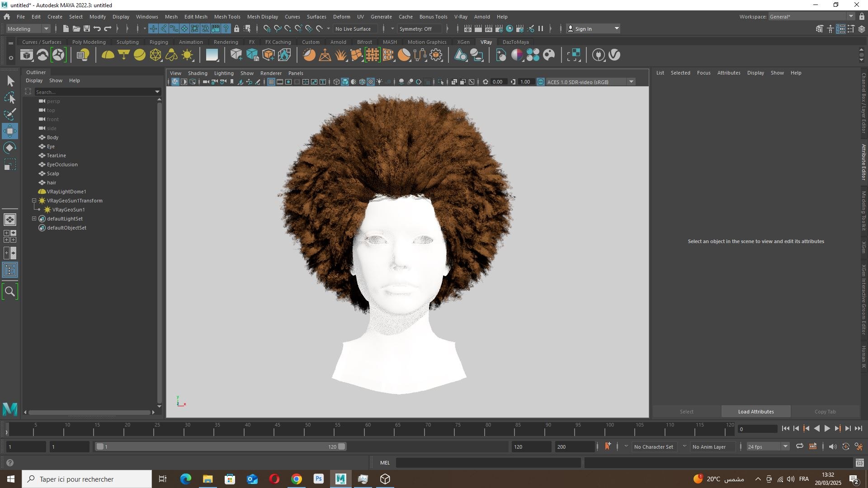Viewport: 868px width, 488px height.
Task: Open the 24 fps frame rate dropdown
Action: coord(767,446)
